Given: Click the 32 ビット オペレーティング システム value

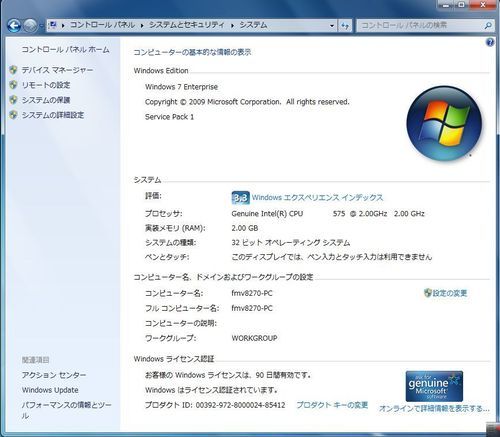Looking at the screenshot, I should coord(291,243).
